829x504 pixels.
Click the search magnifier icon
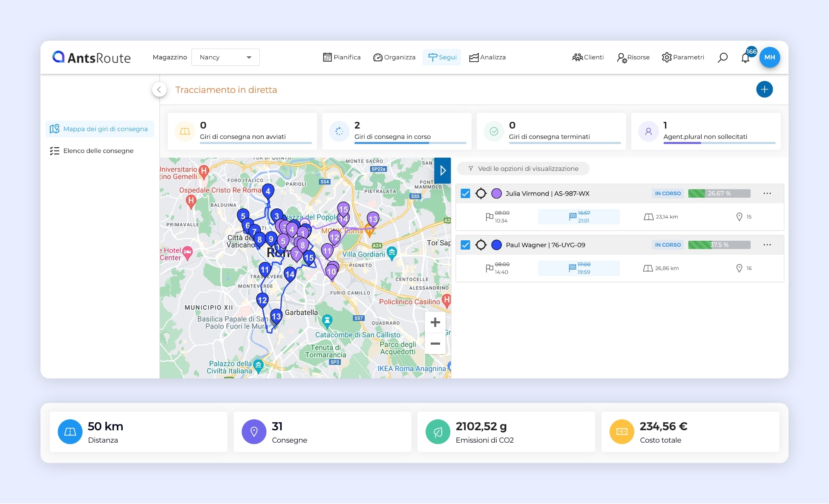[x=722, y=58]
